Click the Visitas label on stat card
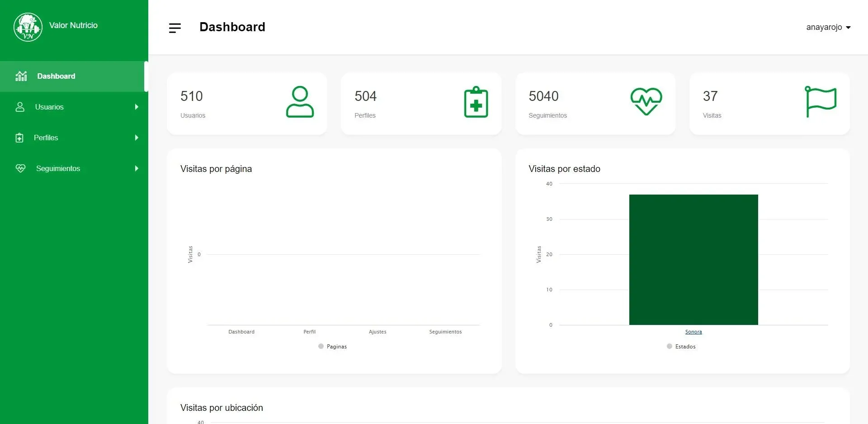This screenshot has width=868, height=424. point(712,115)
